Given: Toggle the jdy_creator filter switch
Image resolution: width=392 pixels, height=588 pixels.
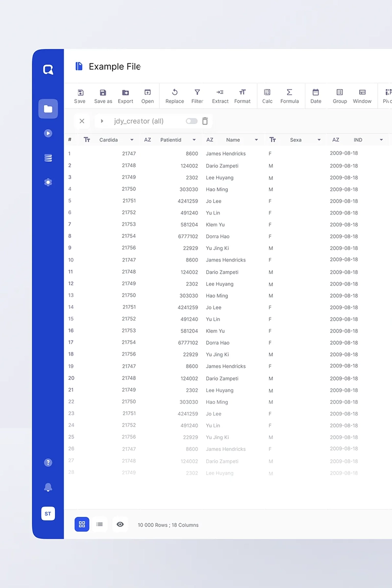Looking at the screenshot, I should (192, 121).
